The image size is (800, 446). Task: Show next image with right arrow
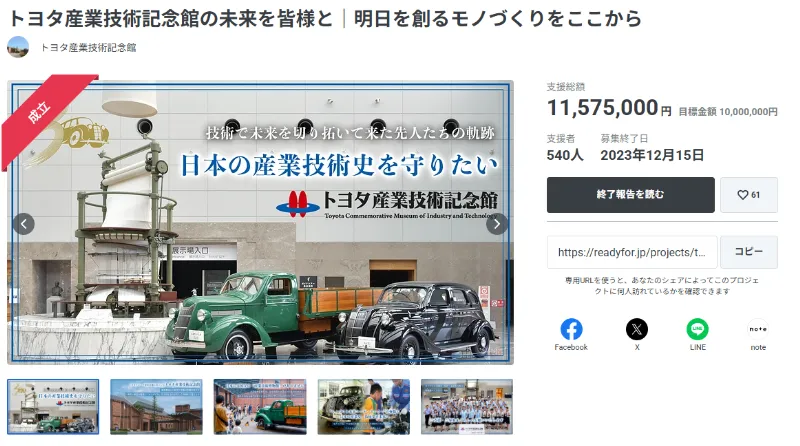[496, 224]
